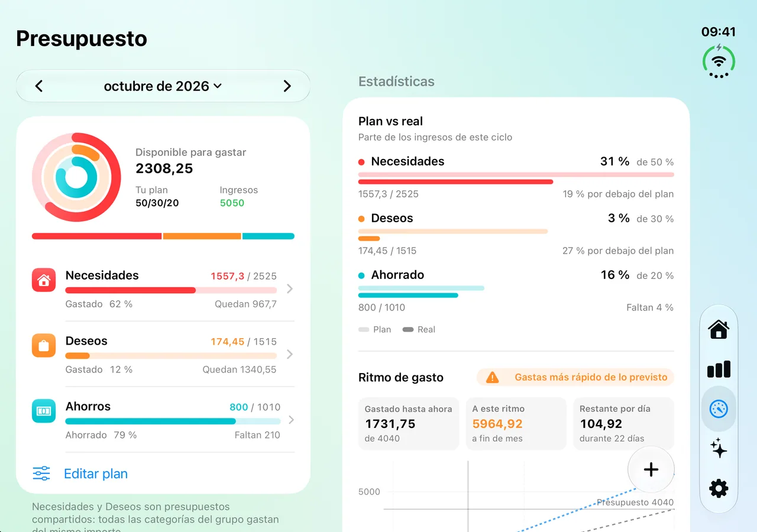Image resolution: width=757 pixels, height=532 pixels.
Task: Open the Home tab in the sidebar
Action: point(719,329)
